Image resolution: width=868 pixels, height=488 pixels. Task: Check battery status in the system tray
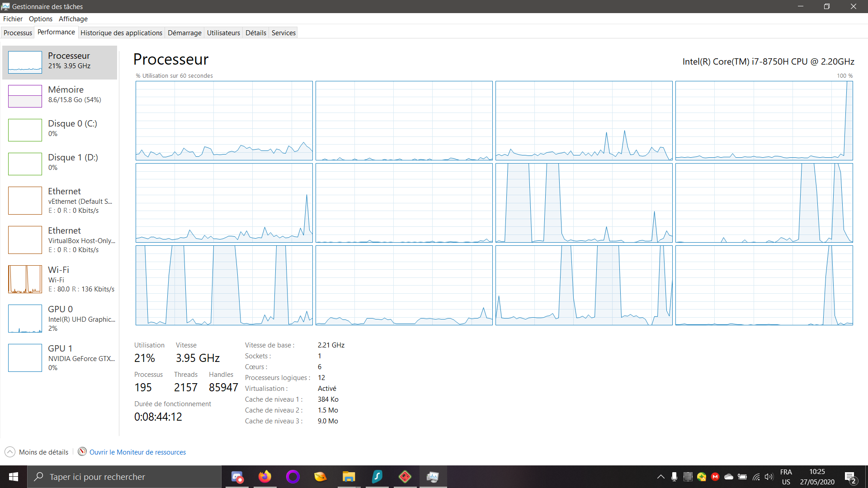(743, 477)
